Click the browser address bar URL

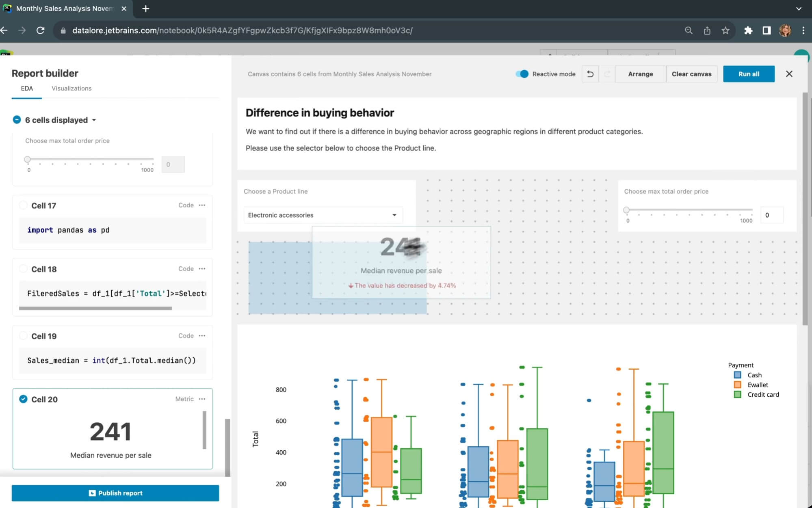242,30
